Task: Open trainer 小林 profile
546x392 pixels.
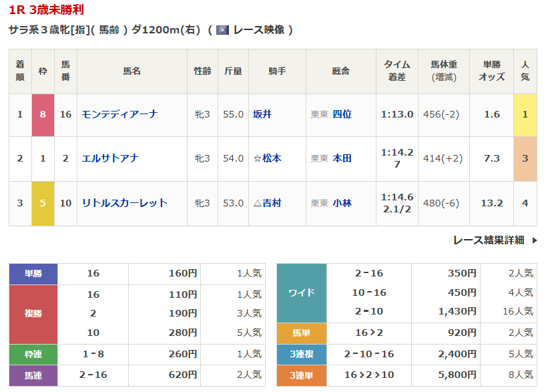Action: click(342, 203)
